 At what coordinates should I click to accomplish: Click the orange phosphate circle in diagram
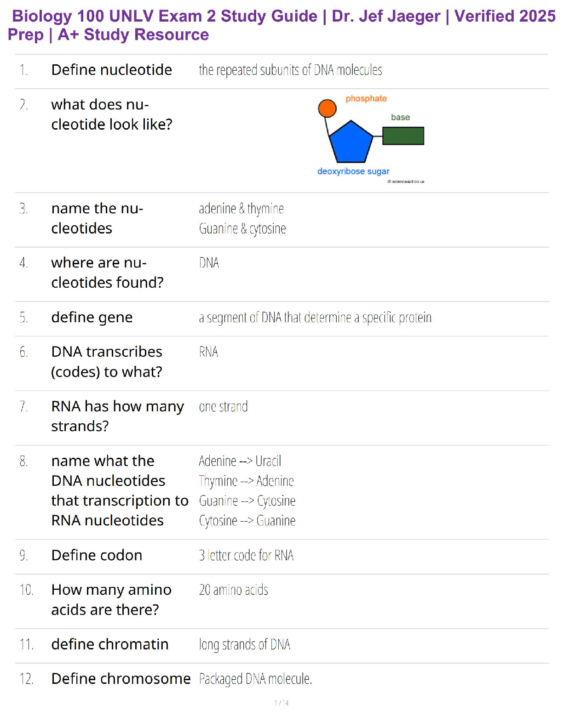point(327,108)
